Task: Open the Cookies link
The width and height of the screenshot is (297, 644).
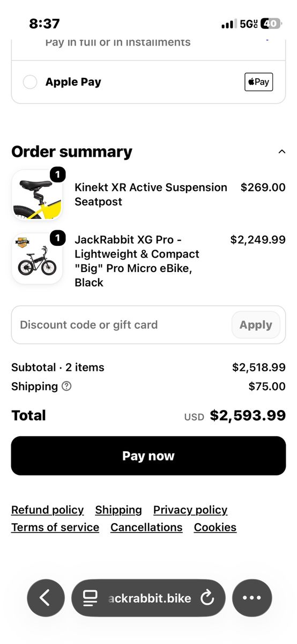Action: coord(215,527)
